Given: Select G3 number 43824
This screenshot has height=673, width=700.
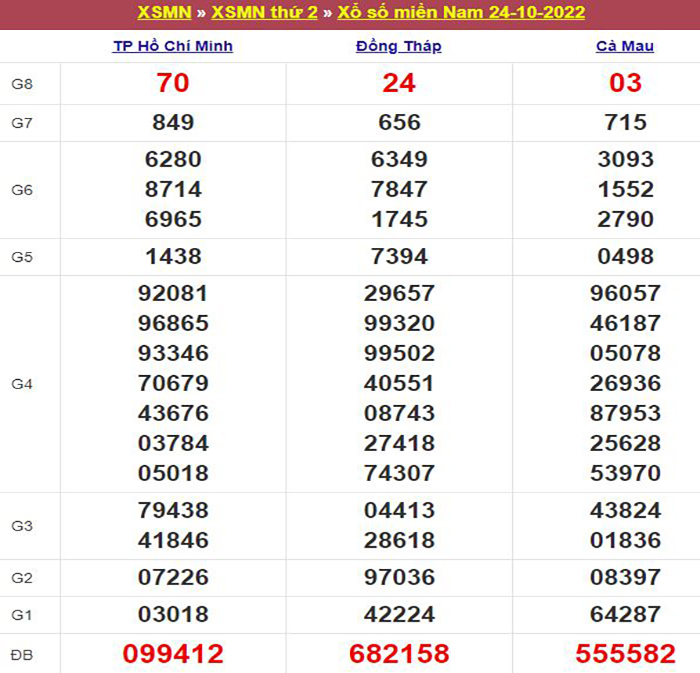Looking at the screenshot, I should pos(625,510).
